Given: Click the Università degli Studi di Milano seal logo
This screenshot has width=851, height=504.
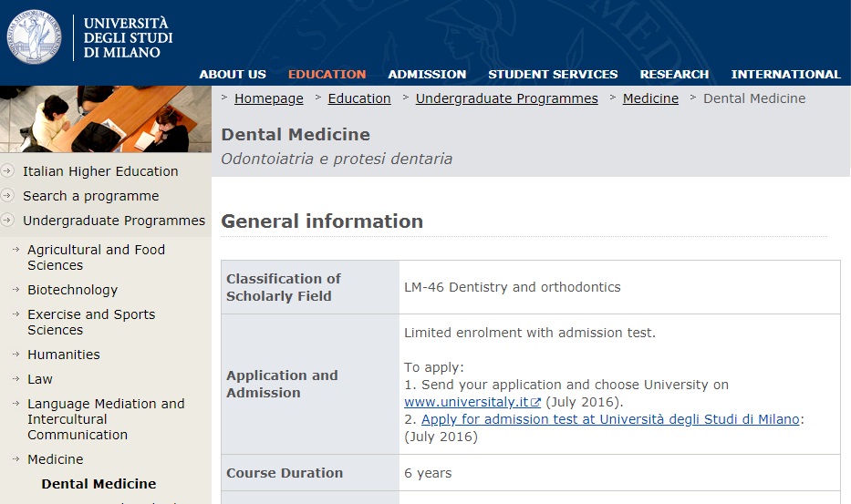Looking at the screenshot, I should pos(34,36).
